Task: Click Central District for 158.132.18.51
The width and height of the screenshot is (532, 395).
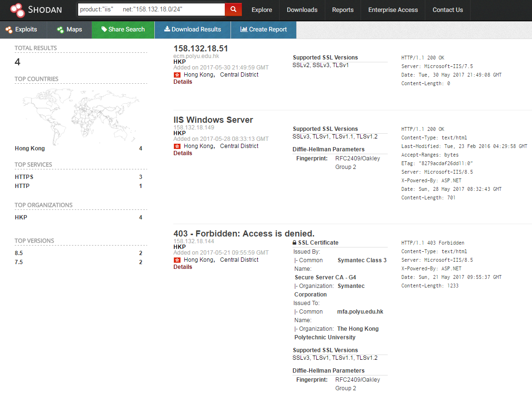Action: point(239,75)
